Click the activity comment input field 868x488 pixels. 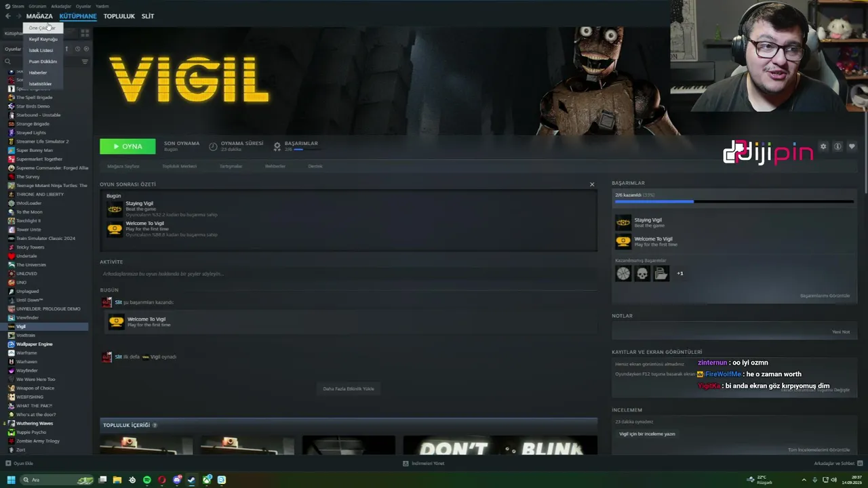click(348, 274)
